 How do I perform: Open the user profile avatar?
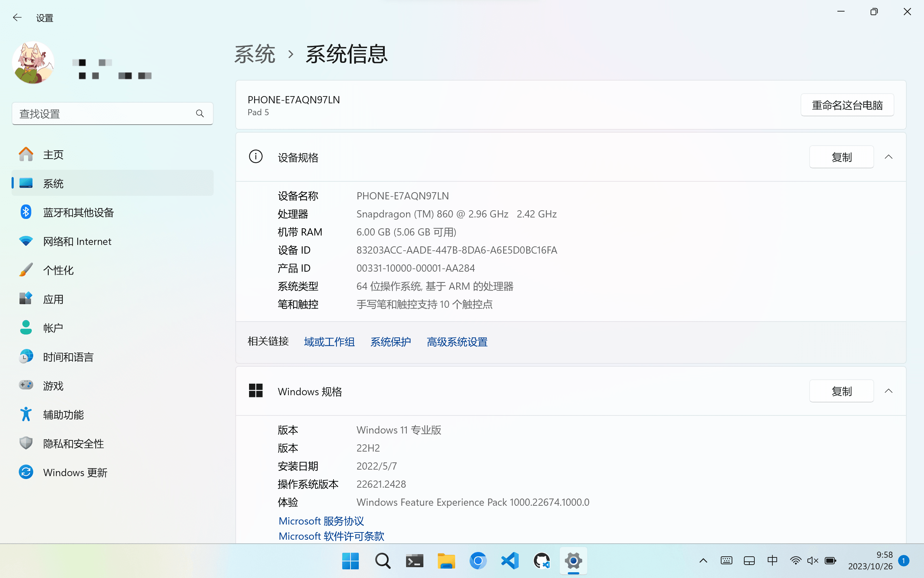click(x=33, y=63)
